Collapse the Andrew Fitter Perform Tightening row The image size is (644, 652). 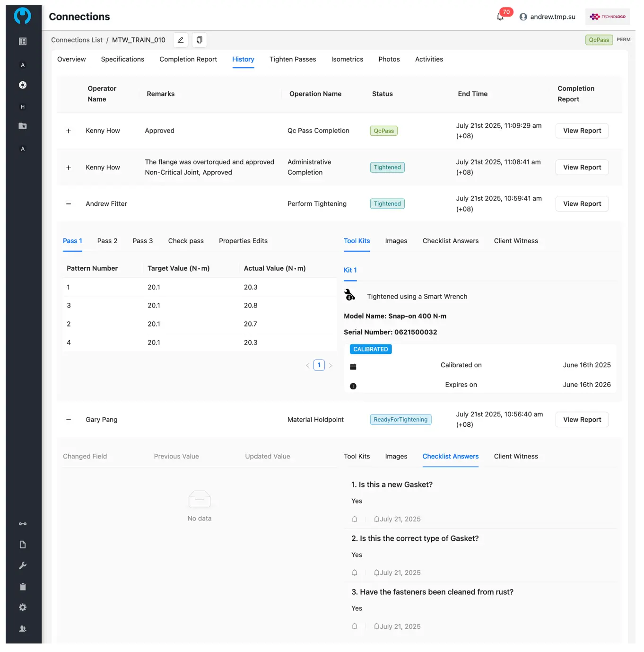coord(69,204)
